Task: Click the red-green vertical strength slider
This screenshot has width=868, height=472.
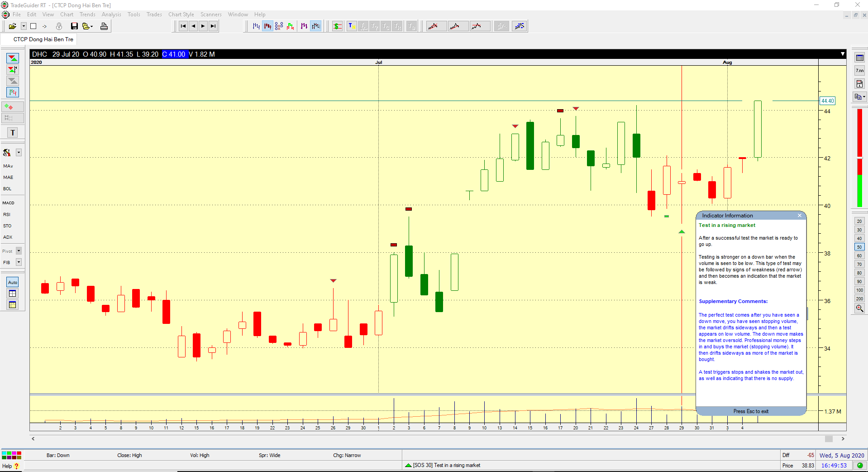Action: (859, 158)
